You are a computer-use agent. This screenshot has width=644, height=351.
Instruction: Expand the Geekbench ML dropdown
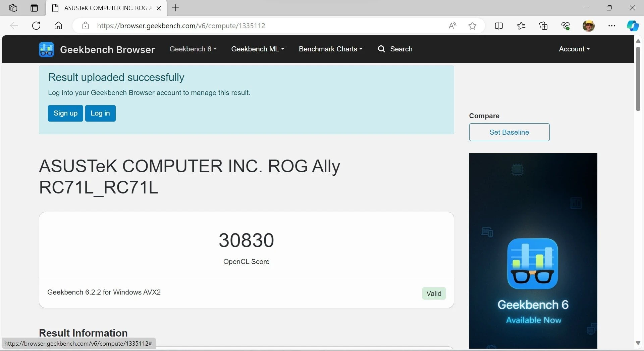coord(258,49)
